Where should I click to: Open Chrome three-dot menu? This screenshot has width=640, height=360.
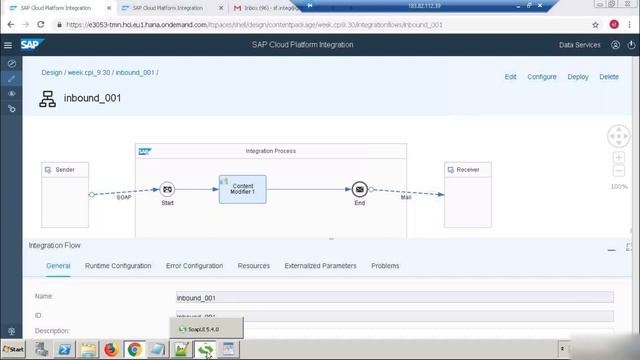pyautogui.click(x=630, y=24)
